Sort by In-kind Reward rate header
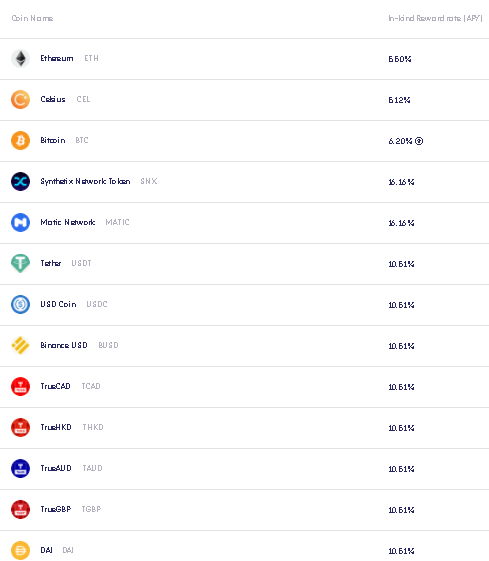The height and width of the screenshot is (561, 489). (435, 18)
